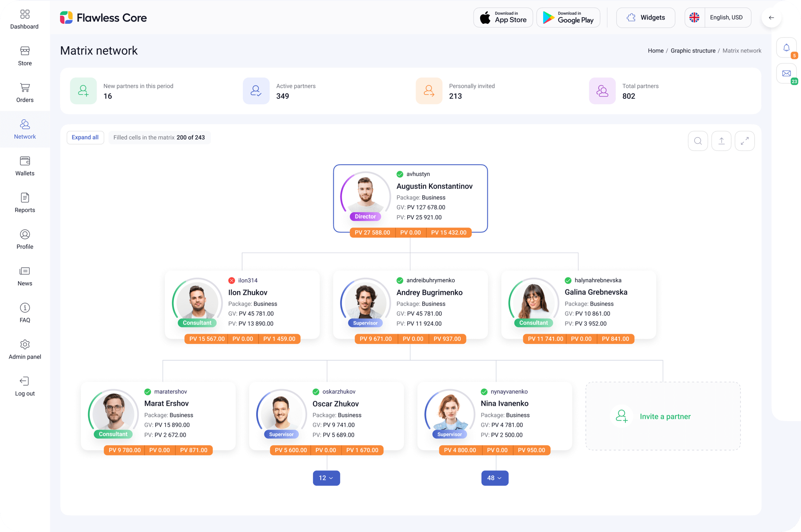Go to the Store section
Screen dimensions: 801x532
coord(25,56)
